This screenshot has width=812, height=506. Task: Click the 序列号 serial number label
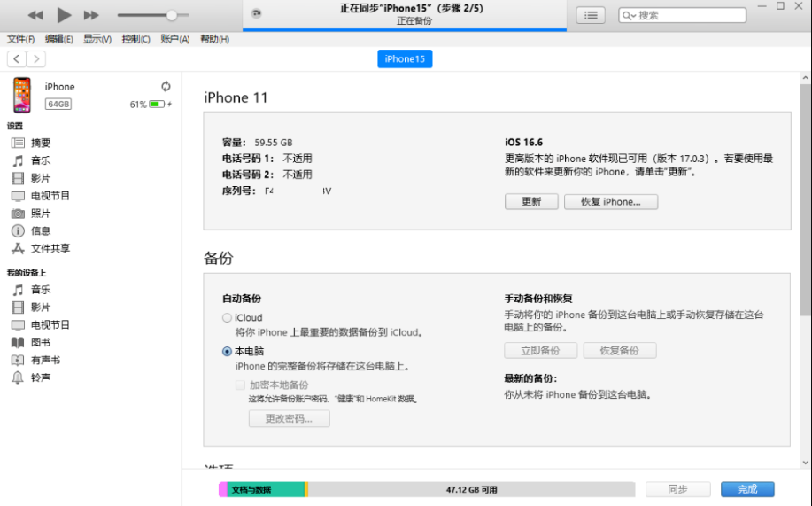click(x=239, y=191)
